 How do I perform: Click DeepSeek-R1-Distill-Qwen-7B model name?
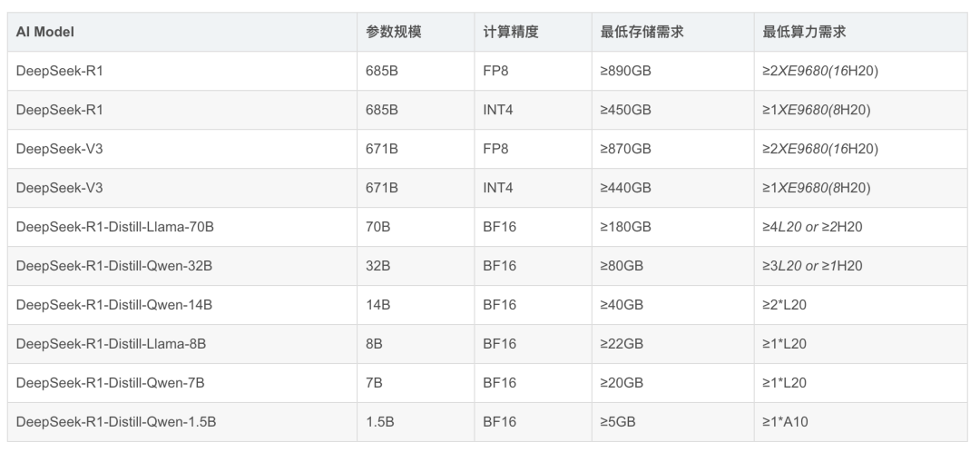[x=110, y=383]
